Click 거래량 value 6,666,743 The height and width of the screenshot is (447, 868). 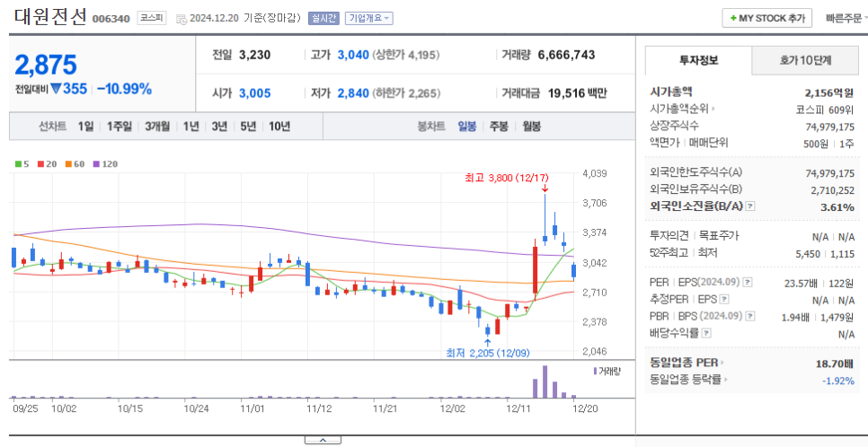566,55
